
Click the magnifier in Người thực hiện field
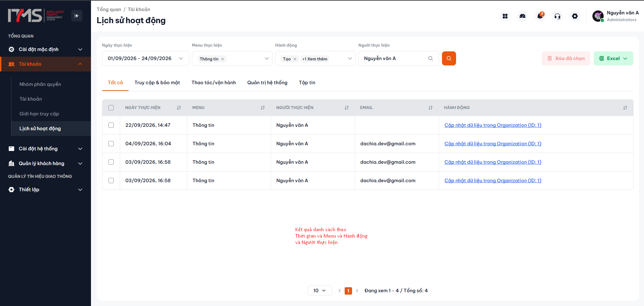point(431,58)
